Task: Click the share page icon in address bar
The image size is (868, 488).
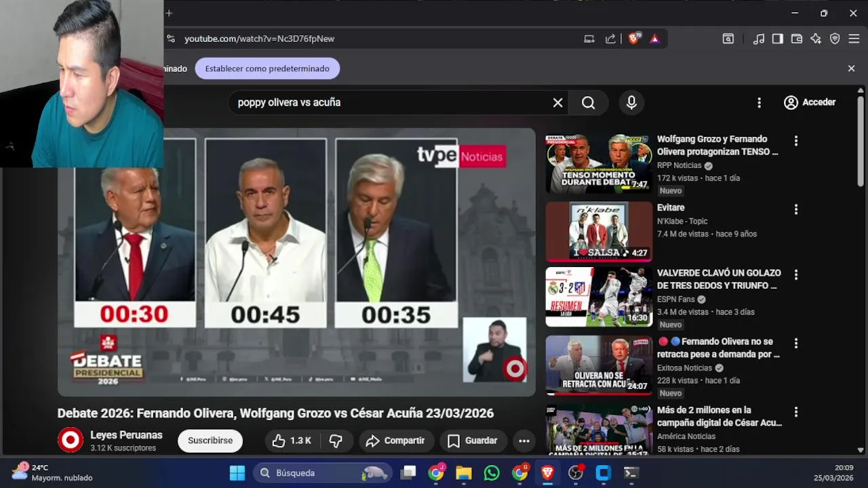Action: 610,39
